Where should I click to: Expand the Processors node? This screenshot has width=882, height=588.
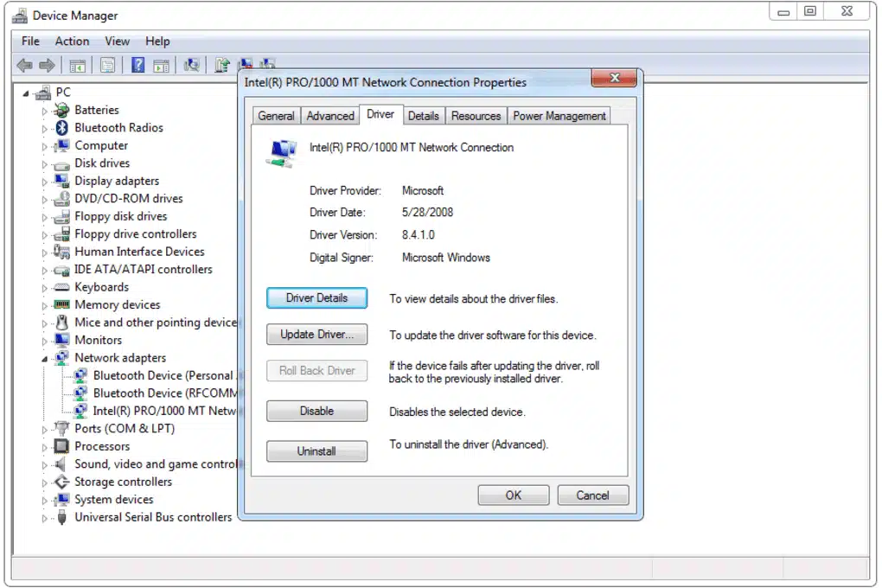tap(44, 448)
